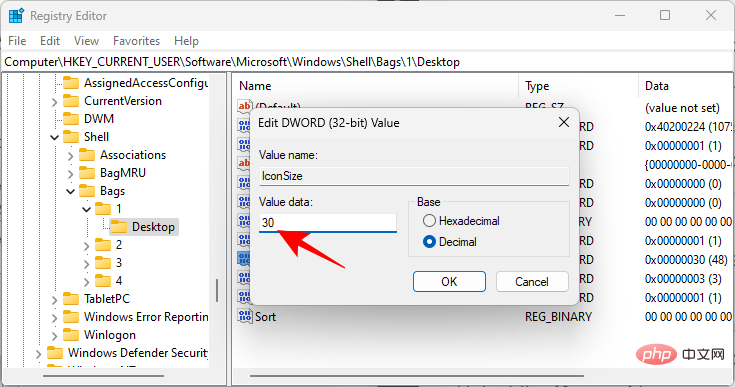735x387 pixels.
Task: Click the tree pane vertical scrollbar
Action: pyautogui.click(x=217, y=290)
